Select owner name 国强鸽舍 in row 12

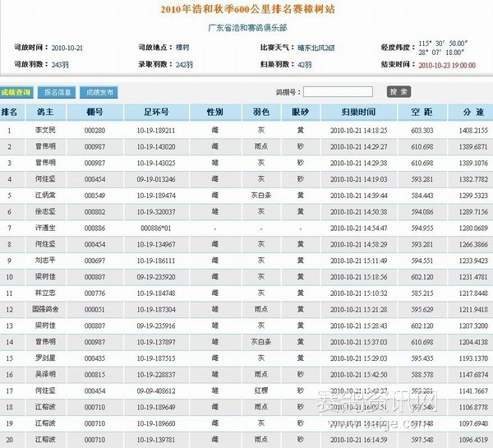pyautogui.click(x=45, y=309)
